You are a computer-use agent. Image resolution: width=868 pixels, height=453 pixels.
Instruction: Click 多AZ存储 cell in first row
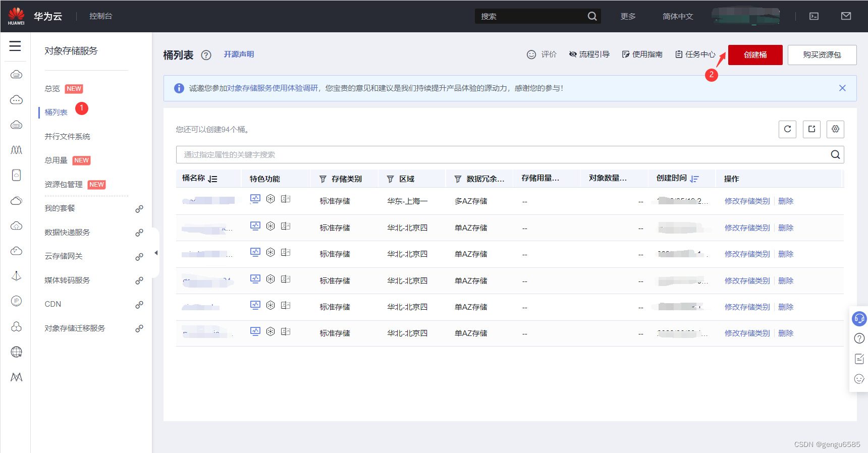point(471,201)
